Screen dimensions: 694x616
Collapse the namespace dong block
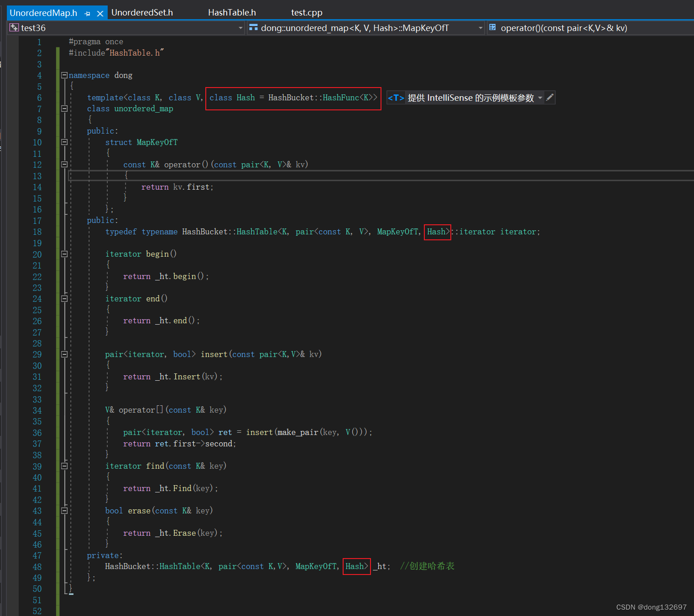click(x=64, y=75)
